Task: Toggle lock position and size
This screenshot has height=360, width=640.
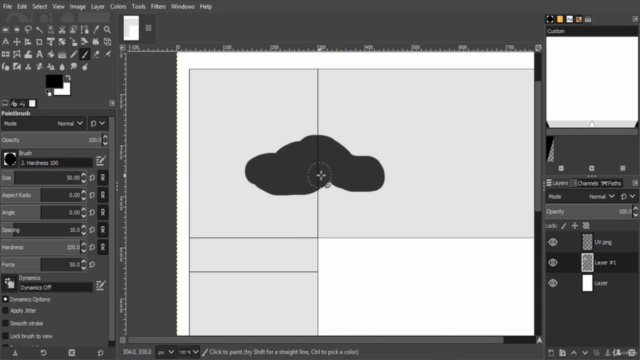Action: [575, 225]
